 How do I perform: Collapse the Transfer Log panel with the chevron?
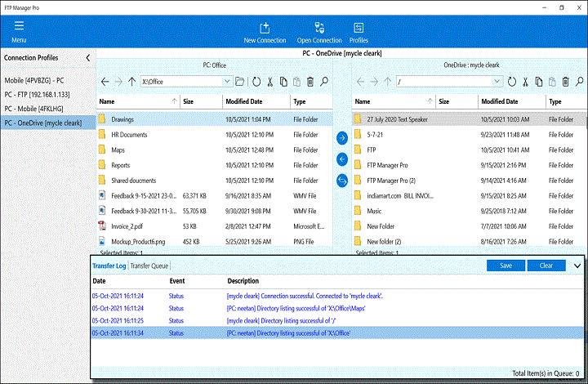pyautogui.click(x=578, y=266)
